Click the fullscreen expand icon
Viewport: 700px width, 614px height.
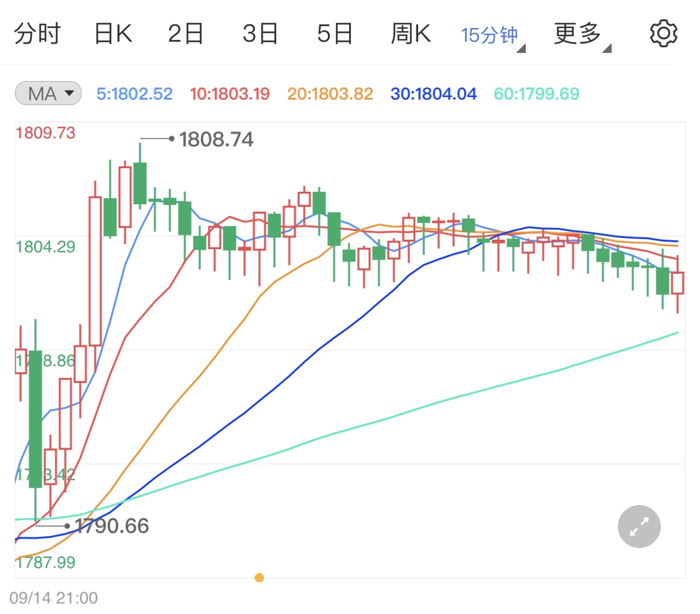[x=638, y=526]
